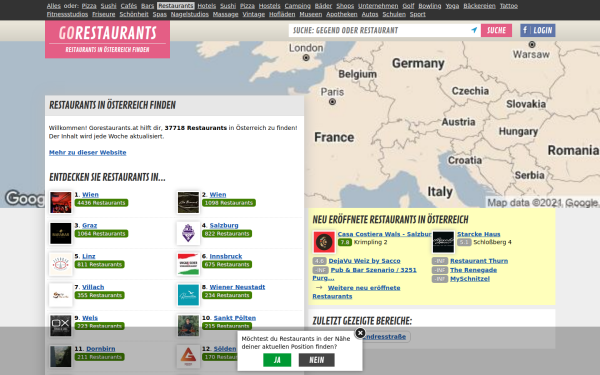Click the Wiener Neustadt teal logo image
This screenshot has width=600, height=375.
[188, 295]
